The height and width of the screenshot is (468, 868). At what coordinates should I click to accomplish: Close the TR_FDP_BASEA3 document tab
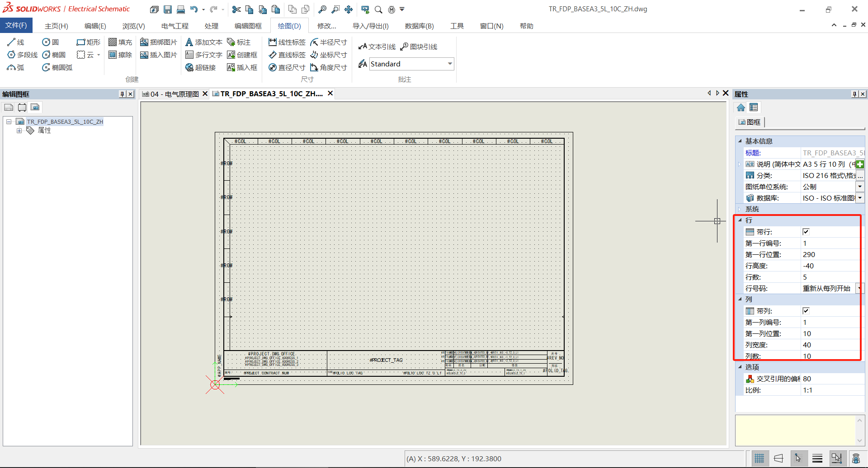click(x=330, y=93)
